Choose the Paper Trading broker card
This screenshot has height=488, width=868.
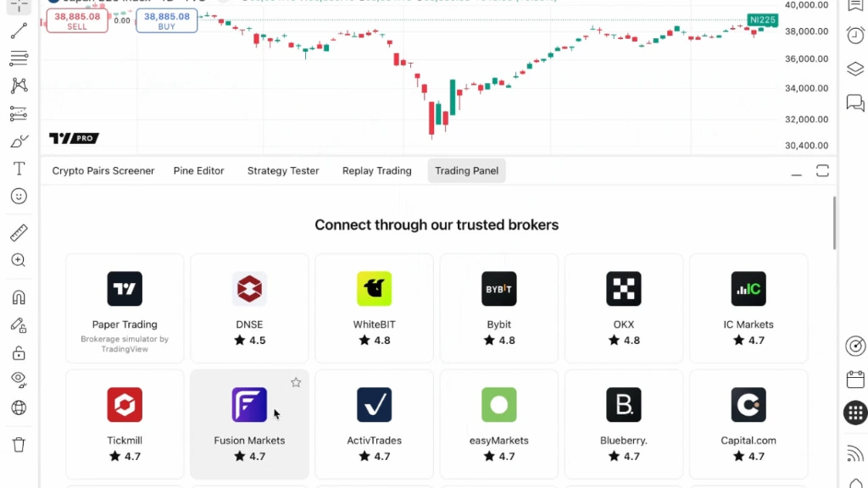(x=125, y=308)
